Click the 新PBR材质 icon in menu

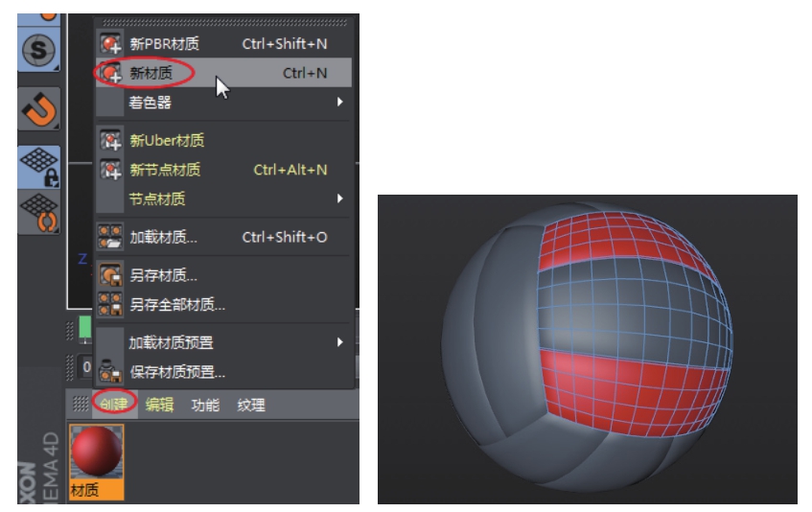point(111,43)
